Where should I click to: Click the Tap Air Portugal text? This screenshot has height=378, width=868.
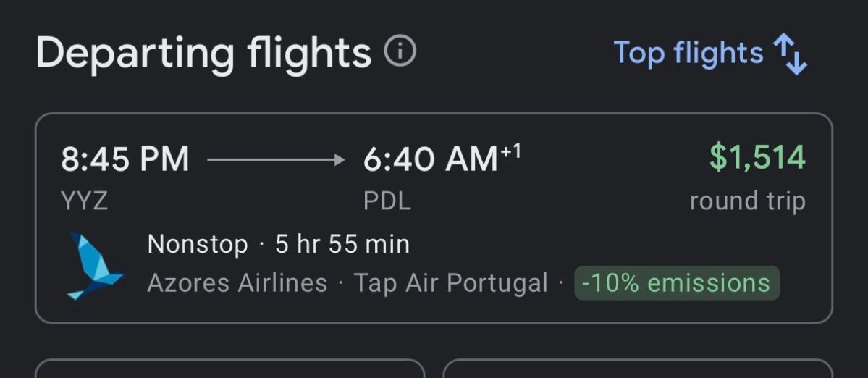(x=450, y=283)
